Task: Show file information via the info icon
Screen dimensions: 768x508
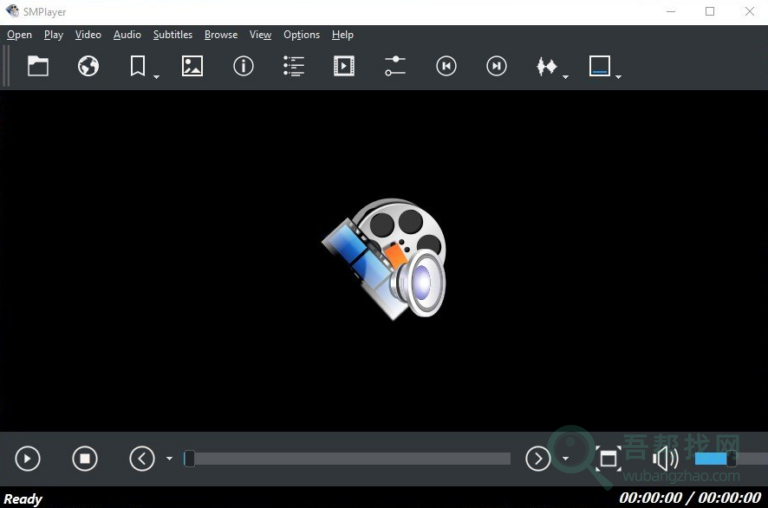Action: pyautogui.click(x=243, y=66)
